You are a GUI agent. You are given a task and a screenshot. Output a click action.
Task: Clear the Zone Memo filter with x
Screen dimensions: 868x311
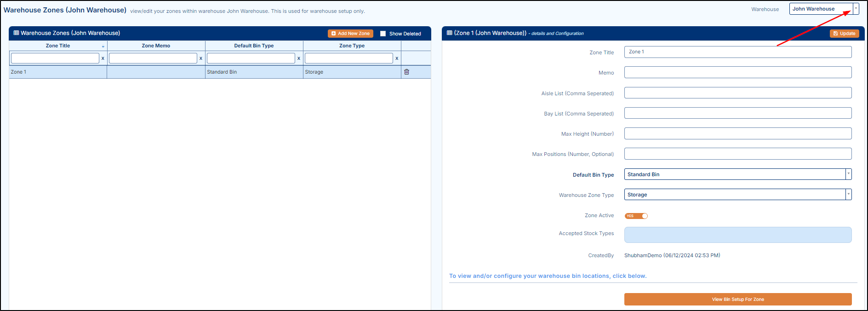201,58
